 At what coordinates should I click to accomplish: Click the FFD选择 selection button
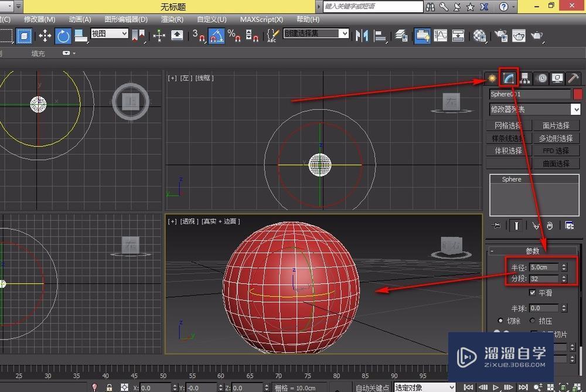click(556, 150)
